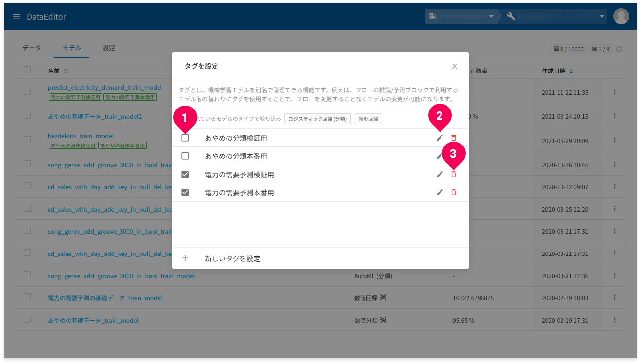
Task: Check the あやめの分類本番用 tag checkbox
Action: (x=185, y=156)
